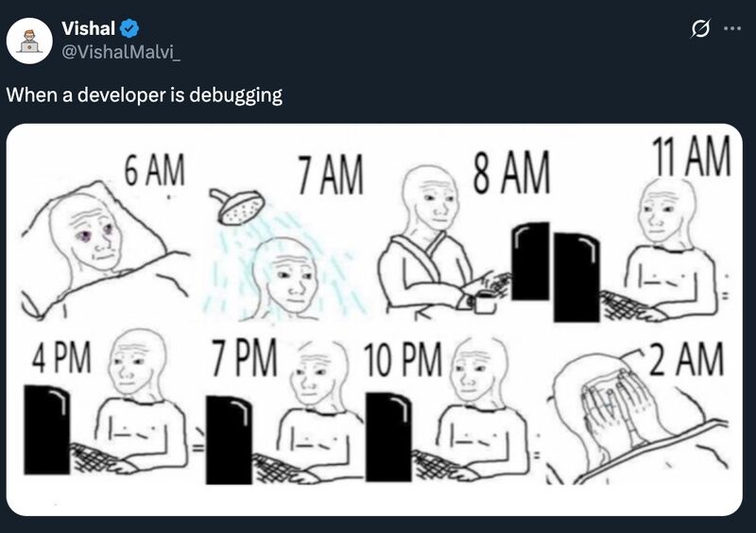Click the keyboard in the 11 AM panel
Screen dimensions: 756x533
click(626, 305)
